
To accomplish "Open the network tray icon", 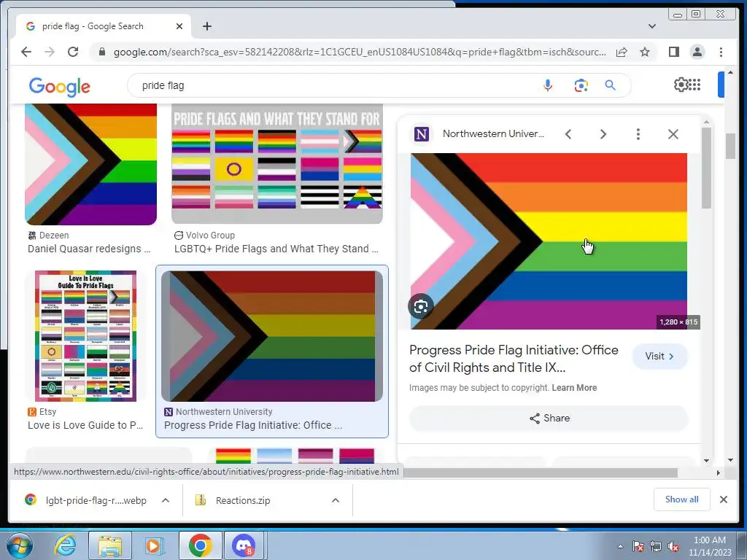I will tap(656, 546).
